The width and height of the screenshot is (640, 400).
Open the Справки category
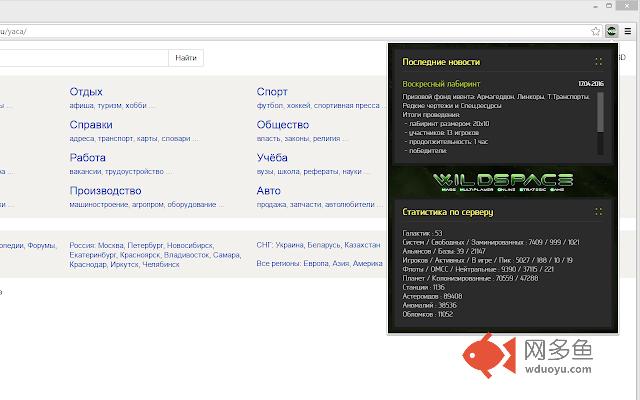(91, 124)
